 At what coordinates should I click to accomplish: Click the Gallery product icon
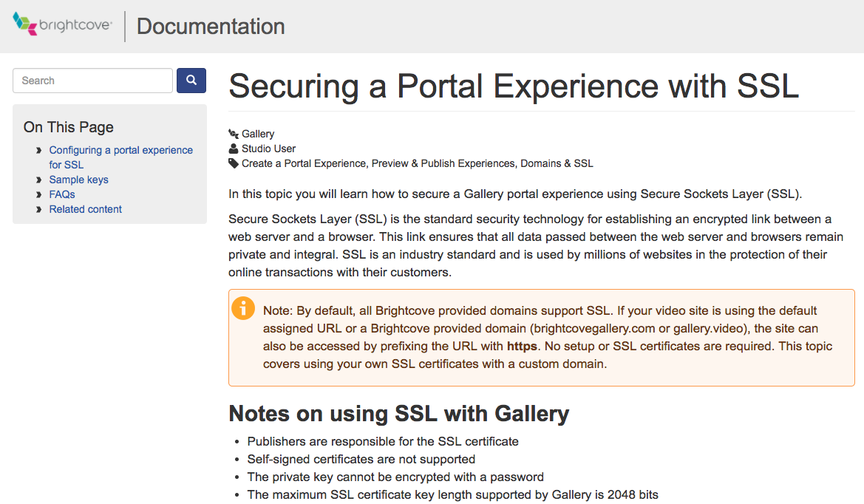(234, 134)
